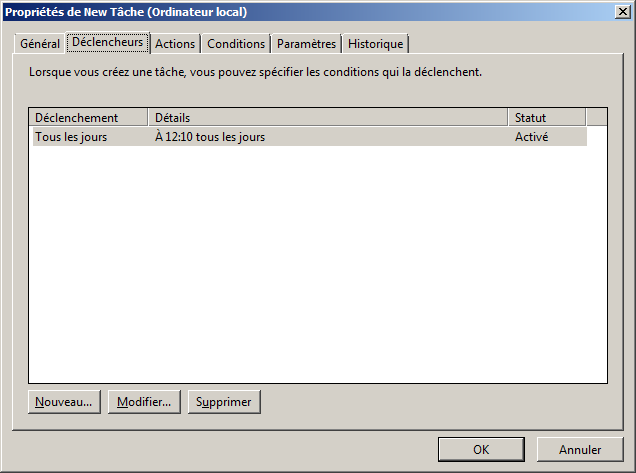View the Historique tab

pos(375,44)
